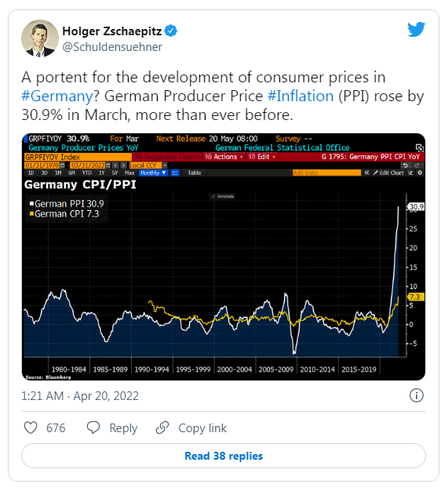Image resolution: width=448 pixels, height=491 pixels.
Task: Click the yellow German CPI legend swatch
Action: pos(31,214)
